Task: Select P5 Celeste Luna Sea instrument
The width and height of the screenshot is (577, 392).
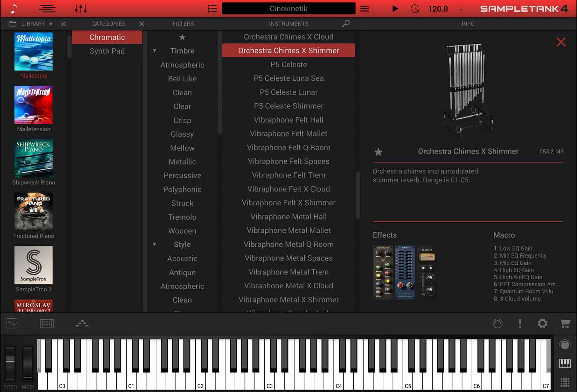Action: click(x=288, y=78)
